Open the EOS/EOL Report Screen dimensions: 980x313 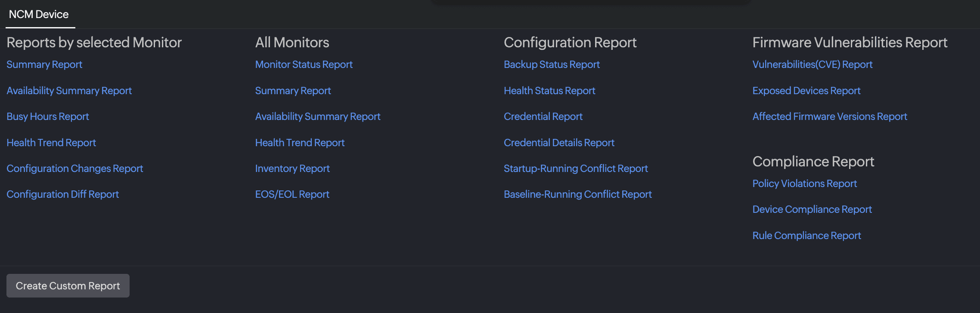tap(292, 194)
